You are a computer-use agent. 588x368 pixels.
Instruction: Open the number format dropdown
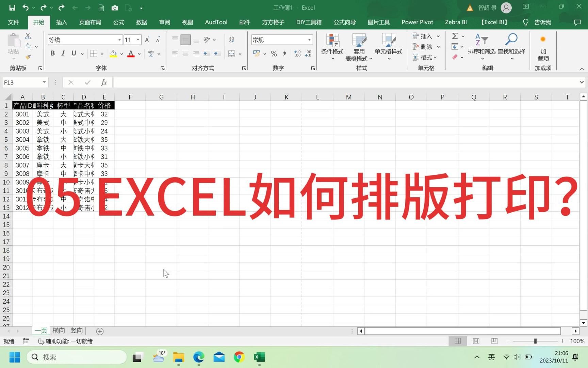point(309,40)
